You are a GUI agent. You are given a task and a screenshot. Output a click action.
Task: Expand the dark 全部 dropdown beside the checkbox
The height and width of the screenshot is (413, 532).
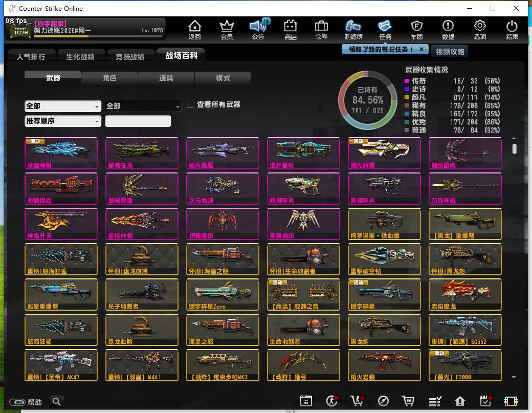point(143,106)
